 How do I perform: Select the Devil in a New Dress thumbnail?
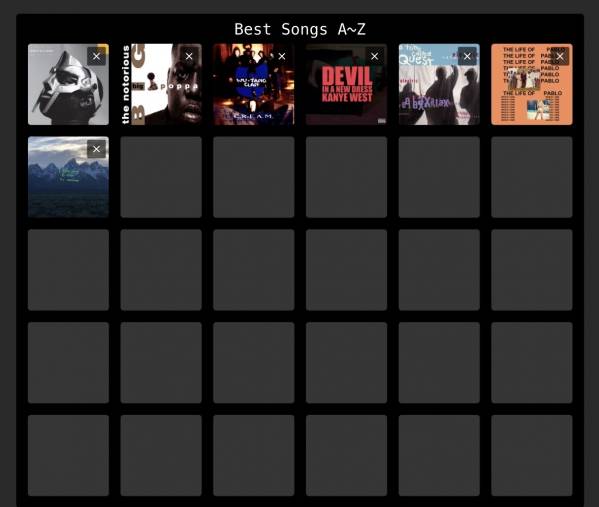coord(346,84)
